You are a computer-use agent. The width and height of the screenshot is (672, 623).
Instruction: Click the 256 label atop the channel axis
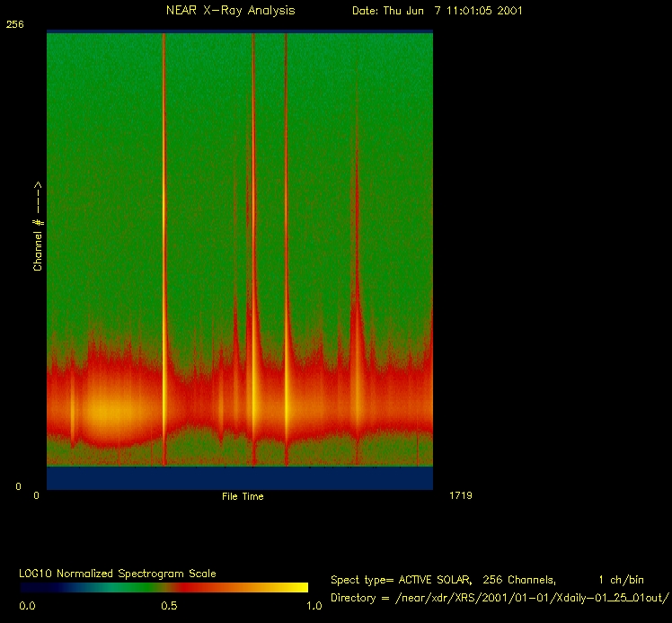[14, 25]
